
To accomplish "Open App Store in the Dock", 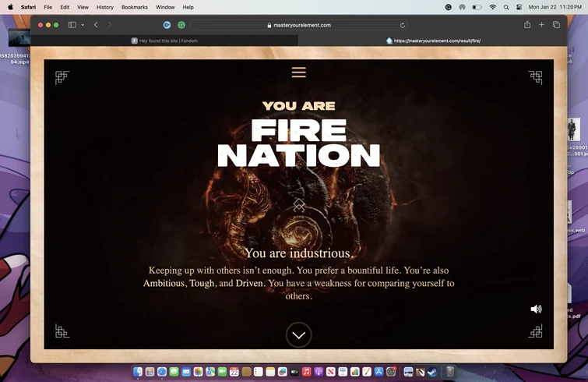I will point(379,372).
